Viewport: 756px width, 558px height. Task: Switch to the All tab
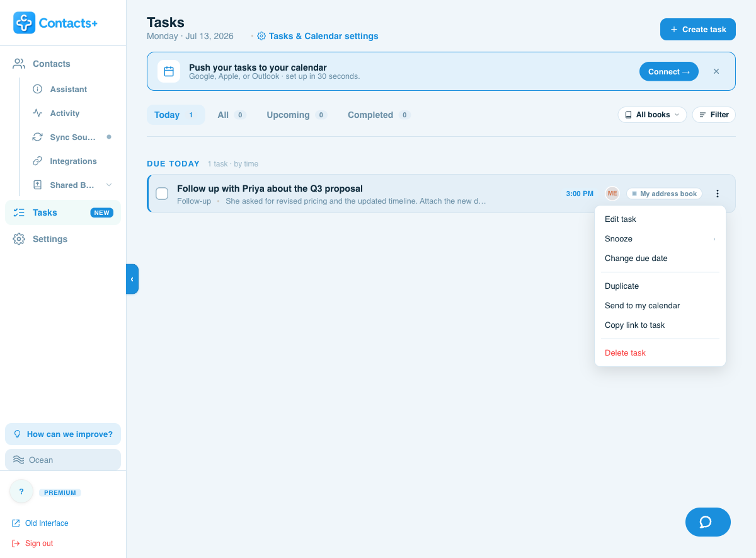tap(231, 115)
